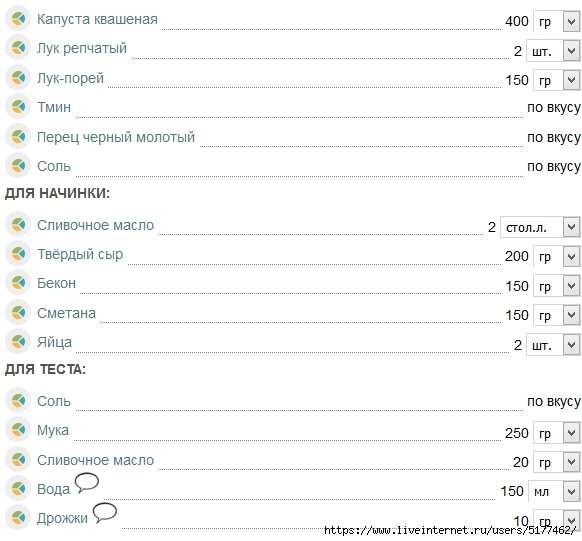Open the Перец черный молотый ingredient link
This screenshot has width=582, height=541.
tap(116, 137)
